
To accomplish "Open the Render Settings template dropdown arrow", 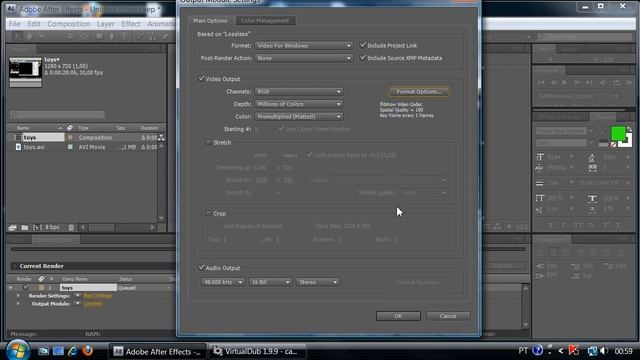I will [78, 296].
